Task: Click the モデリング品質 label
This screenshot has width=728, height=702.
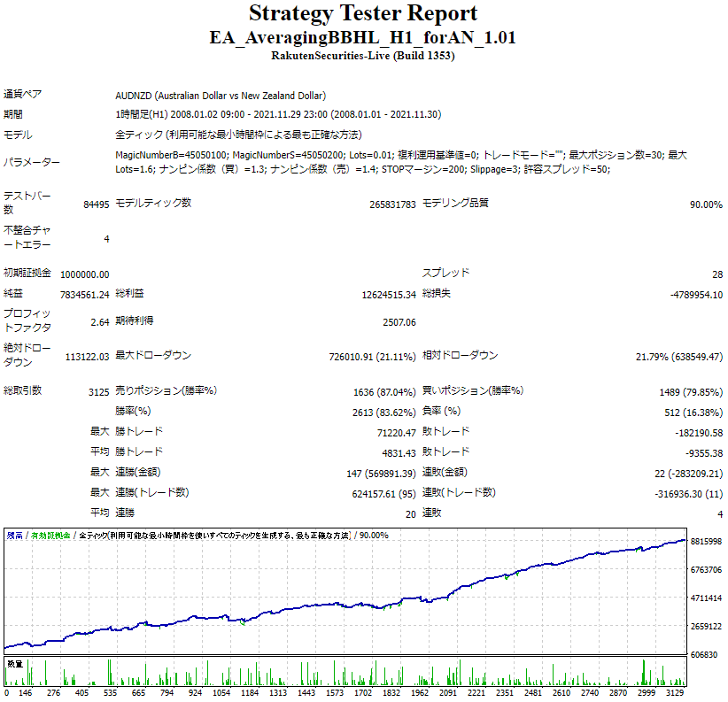Action: (455, 204)
